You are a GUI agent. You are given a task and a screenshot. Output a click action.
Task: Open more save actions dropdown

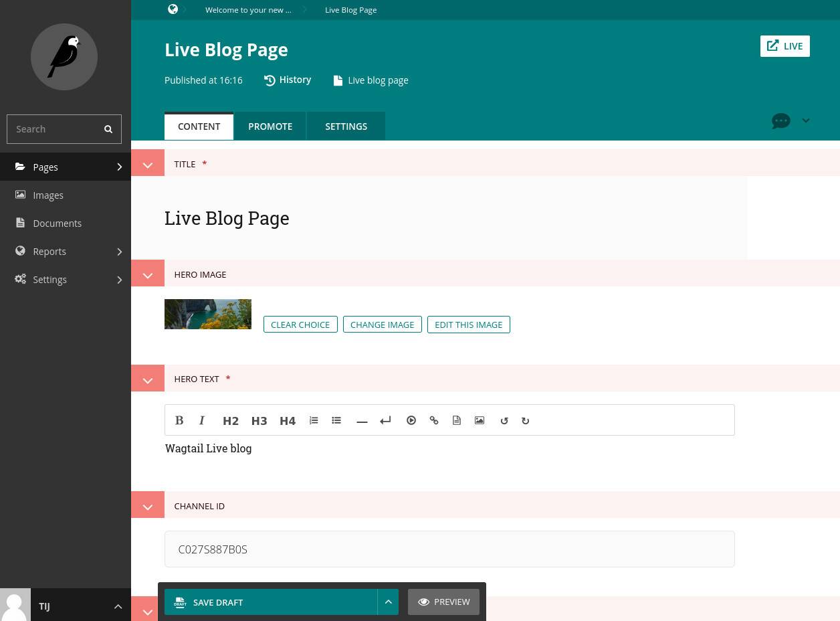(388, 602)
